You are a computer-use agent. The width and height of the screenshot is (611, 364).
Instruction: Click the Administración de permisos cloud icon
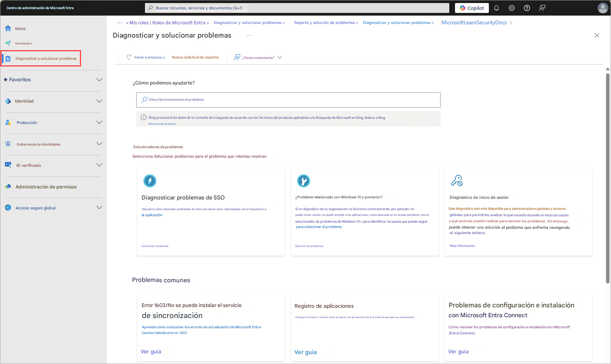8,187
